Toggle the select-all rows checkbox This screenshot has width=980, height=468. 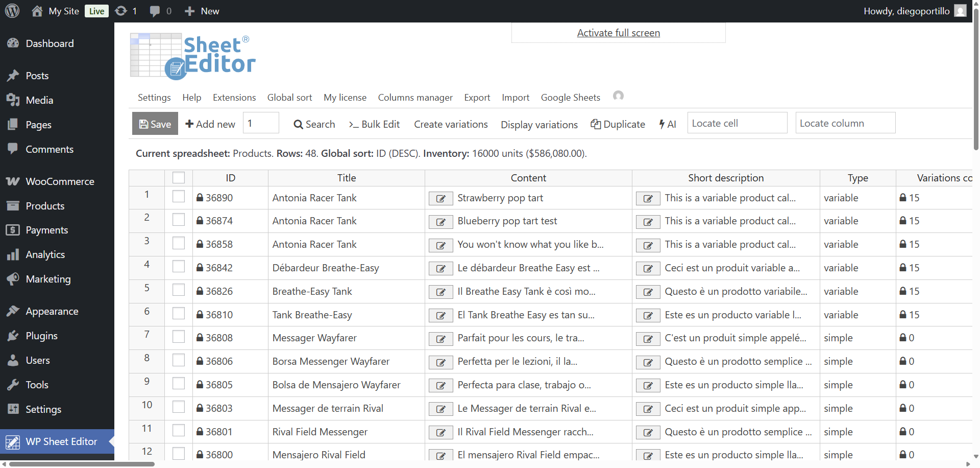(x=179, y=178)
